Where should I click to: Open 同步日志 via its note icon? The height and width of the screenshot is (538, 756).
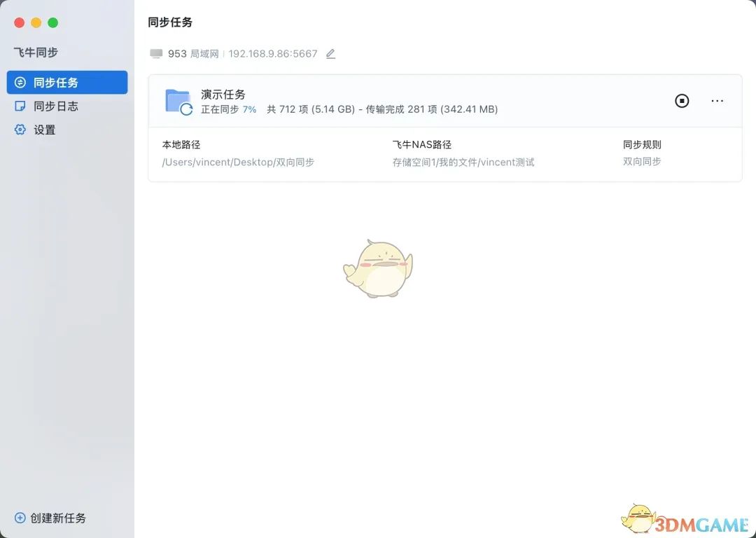point(20,106)
